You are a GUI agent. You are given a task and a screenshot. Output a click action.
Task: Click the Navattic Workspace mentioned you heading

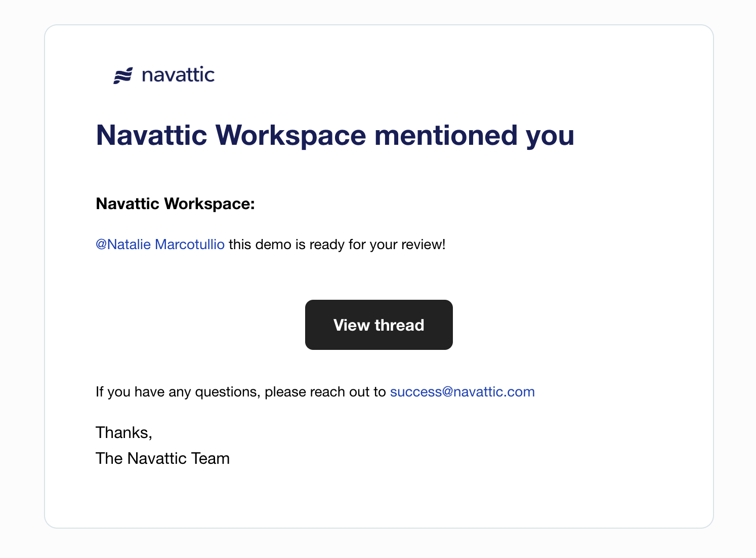(x=335, y=135)
